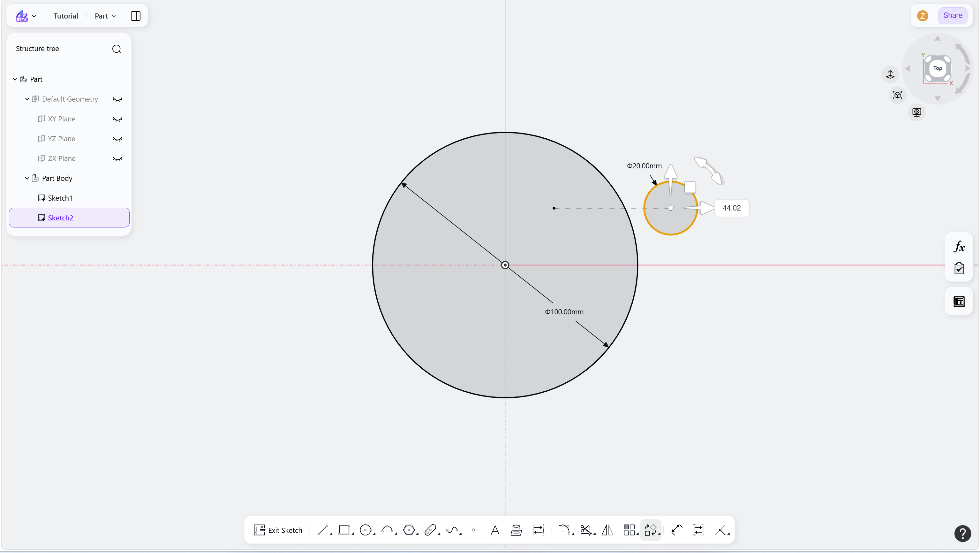
Task: Collapse the Default Geometry node
Action: coord(27,99)
